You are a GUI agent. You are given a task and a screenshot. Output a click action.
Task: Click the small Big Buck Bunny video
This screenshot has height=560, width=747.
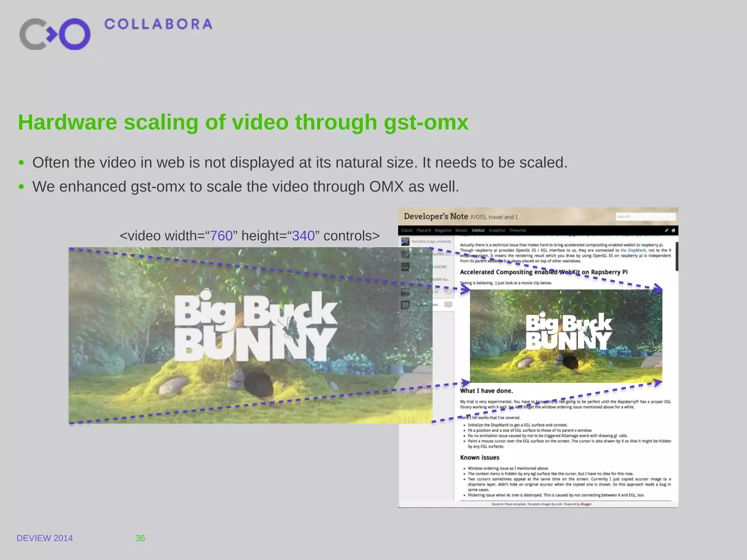click(566, 336)
